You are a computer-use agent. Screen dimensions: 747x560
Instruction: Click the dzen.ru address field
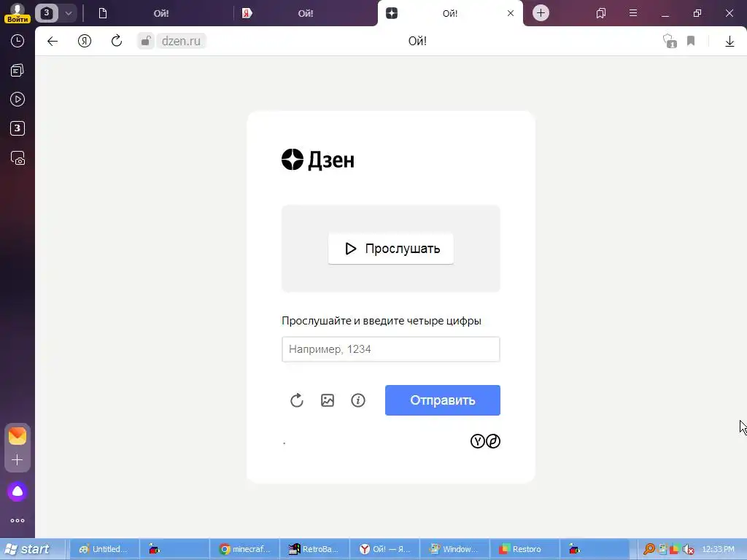coord(181,41)
